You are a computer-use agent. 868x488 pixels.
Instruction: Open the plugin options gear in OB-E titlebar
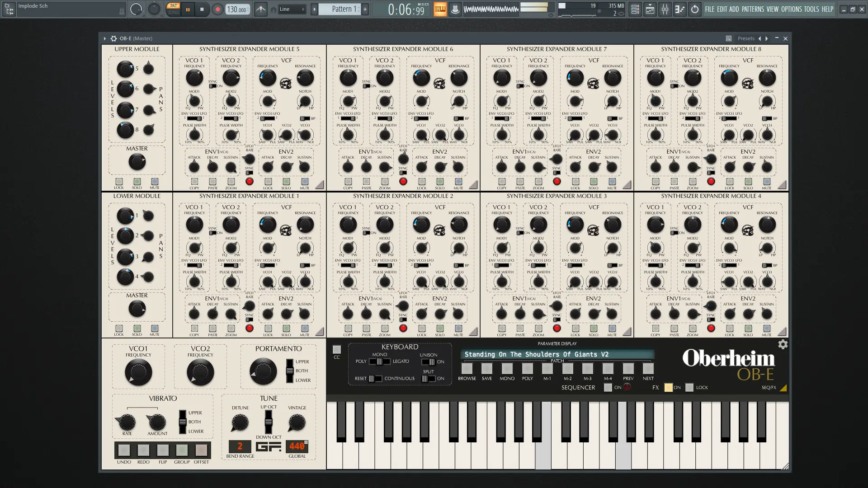[x=113, y=38]
